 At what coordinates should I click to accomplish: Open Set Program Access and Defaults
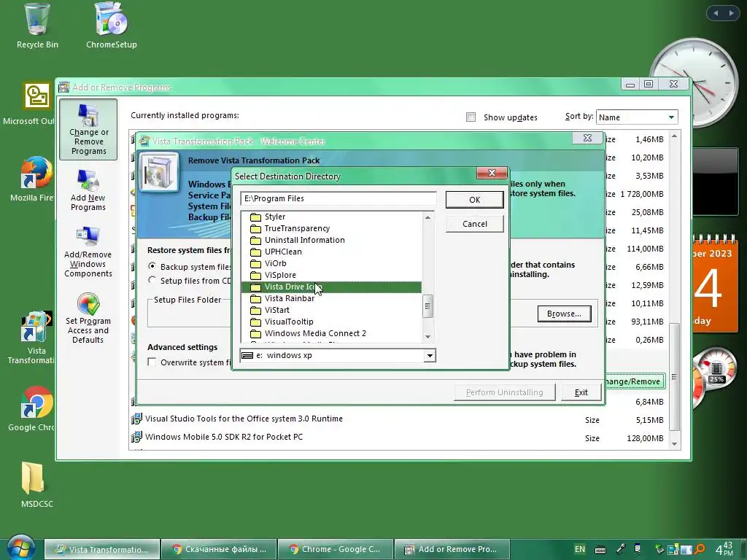pos(88,318)
